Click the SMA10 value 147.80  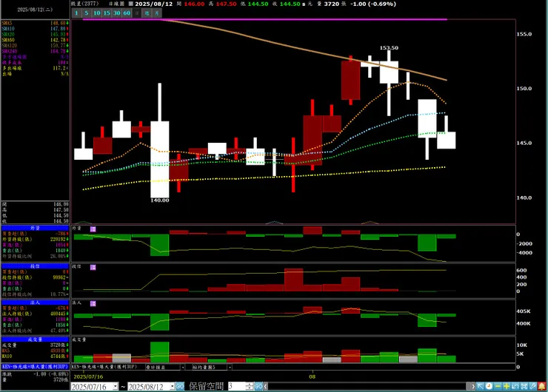click(x=58, y=29)
